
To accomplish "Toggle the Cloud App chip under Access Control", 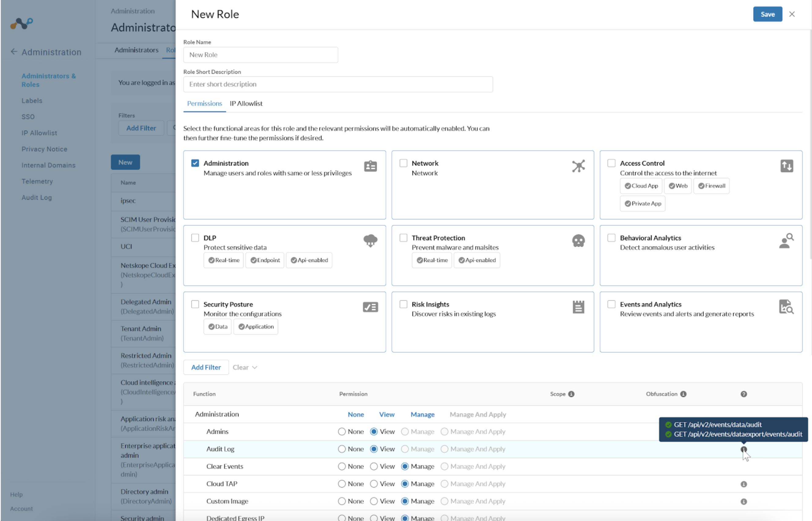I will pyautogui.click(x=641, y=186).
